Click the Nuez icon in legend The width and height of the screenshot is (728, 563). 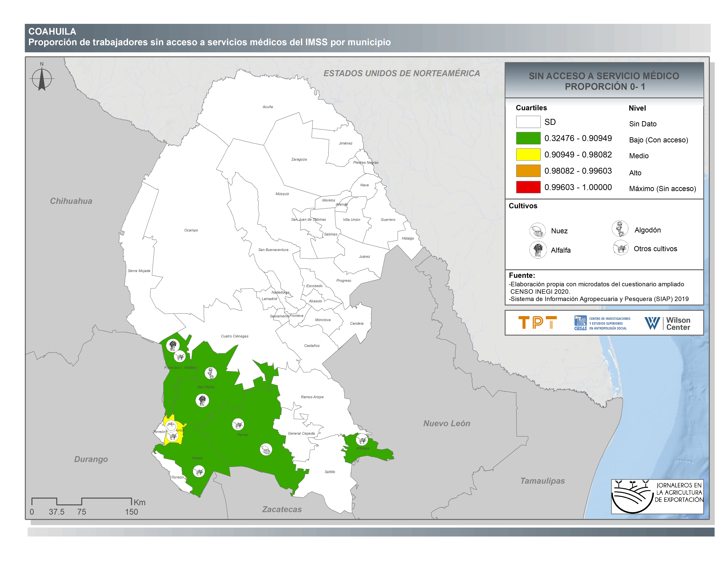[x=537, y=230]
